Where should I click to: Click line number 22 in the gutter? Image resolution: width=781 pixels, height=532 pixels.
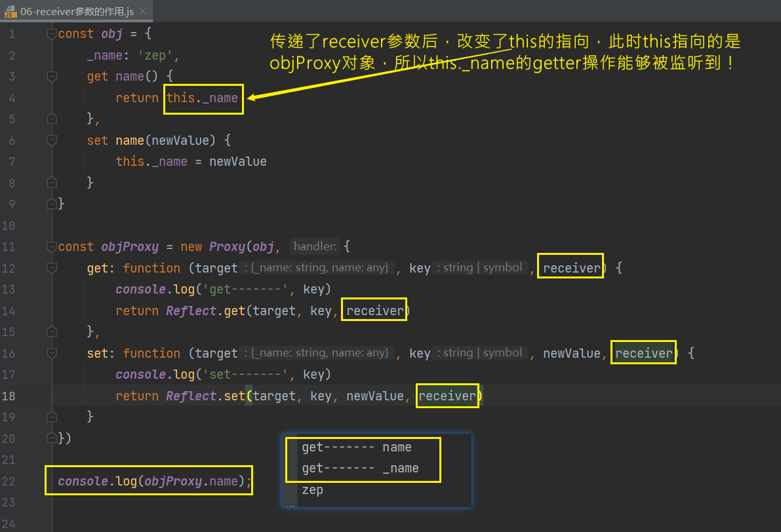point(9,482)
